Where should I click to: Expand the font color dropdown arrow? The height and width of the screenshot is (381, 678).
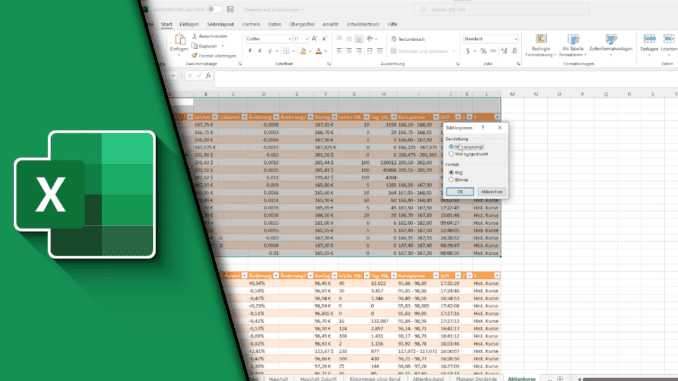click(x=326, y=51)
